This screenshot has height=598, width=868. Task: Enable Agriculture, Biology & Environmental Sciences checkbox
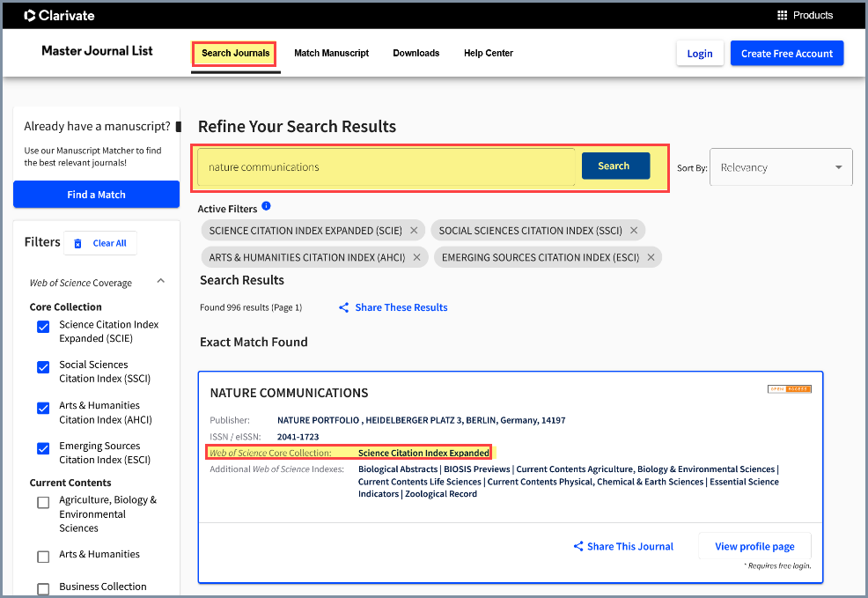click(x=43, y=502)
